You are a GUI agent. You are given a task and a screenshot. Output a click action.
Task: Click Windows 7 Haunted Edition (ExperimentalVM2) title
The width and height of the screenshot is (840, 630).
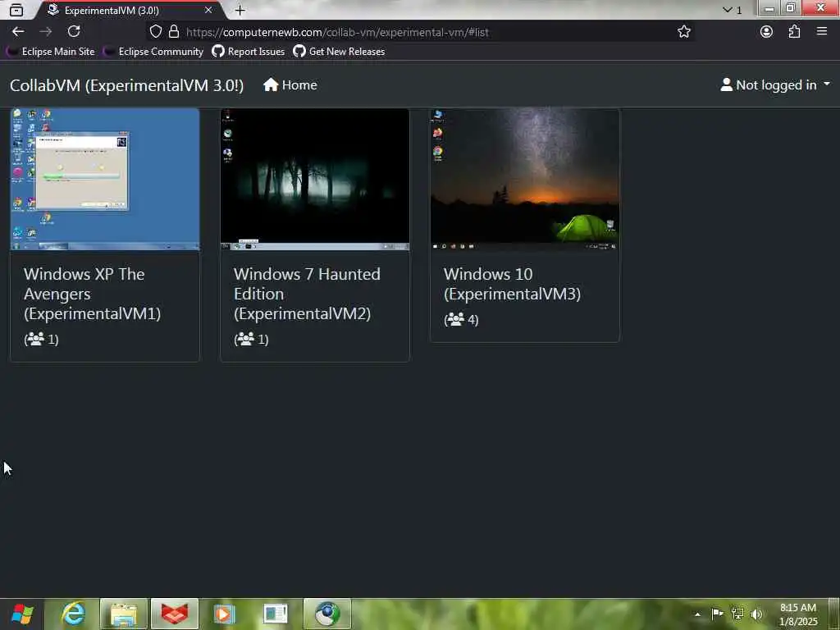(x=307, y=294)
